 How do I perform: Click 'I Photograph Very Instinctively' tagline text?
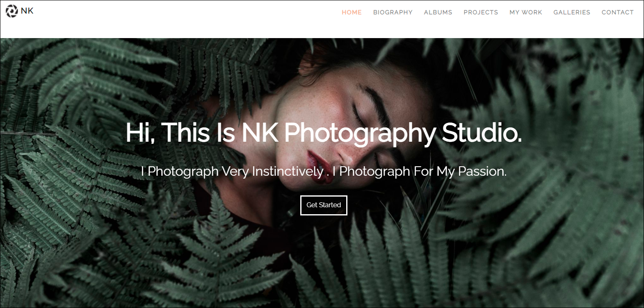[x=232, y=171]
